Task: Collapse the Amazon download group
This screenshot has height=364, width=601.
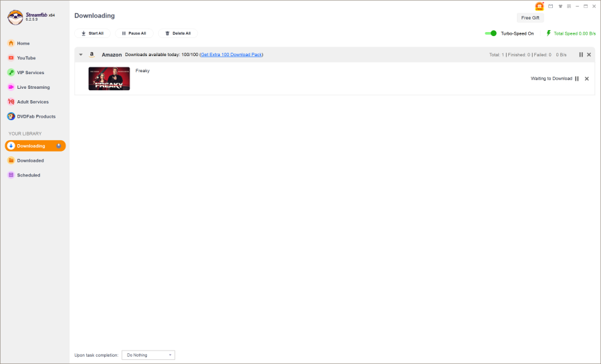Action: tap(81, 55)
